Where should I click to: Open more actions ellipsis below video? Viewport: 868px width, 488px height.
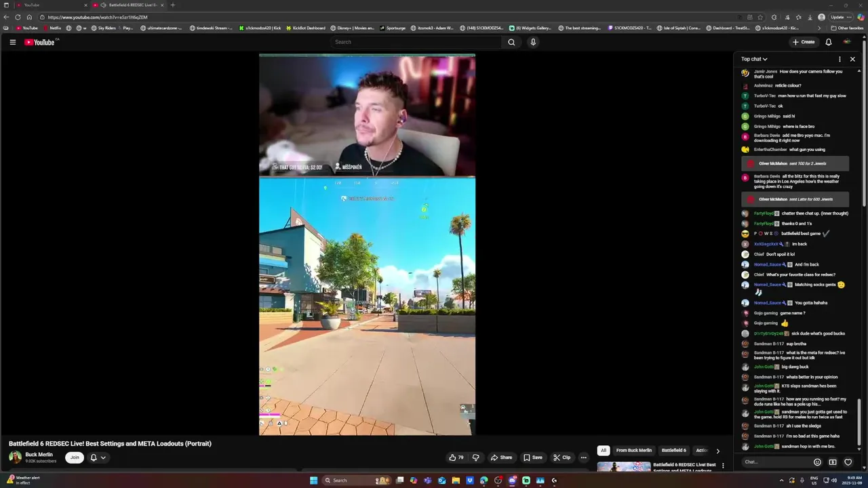coord(583,457)
